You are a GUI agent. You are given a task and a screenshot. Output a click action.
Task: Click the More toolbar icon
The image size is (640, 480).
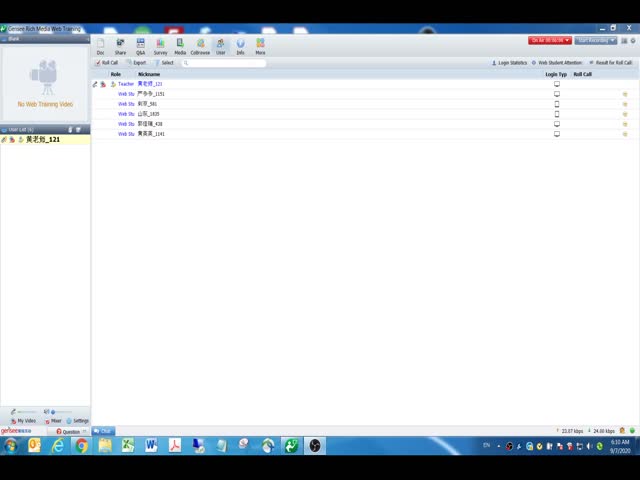pyautogui.click(x=260, y=46)
